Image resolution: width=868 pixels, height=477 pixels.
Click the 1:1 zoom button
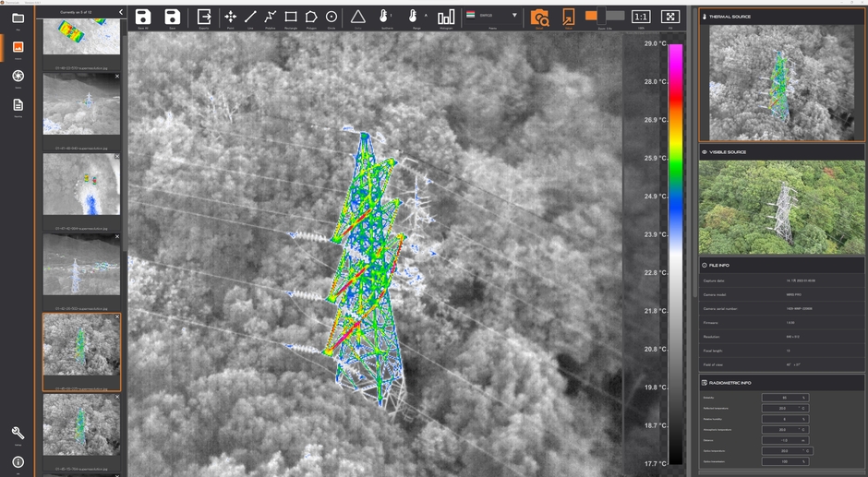(640, 17)
